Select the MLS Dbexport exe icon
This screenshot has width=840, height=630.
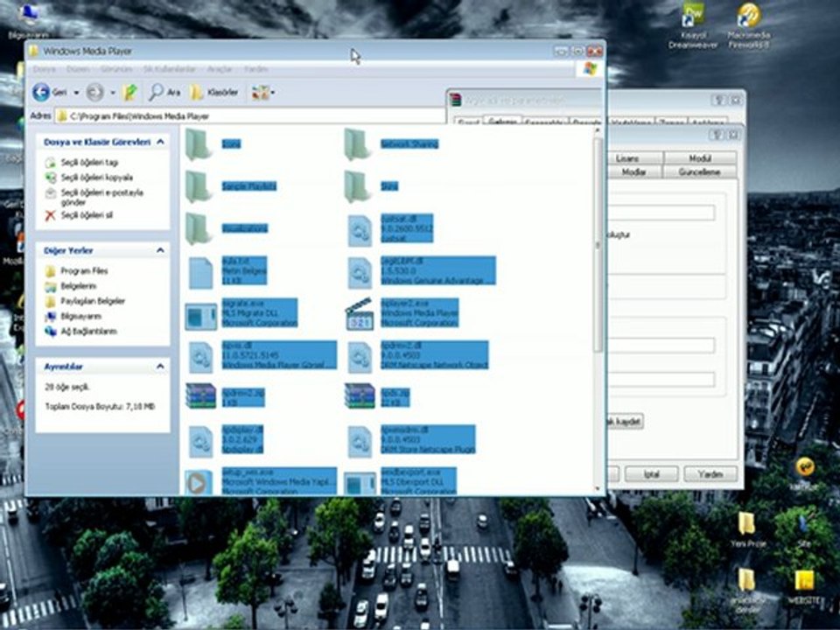click(359, 484)
